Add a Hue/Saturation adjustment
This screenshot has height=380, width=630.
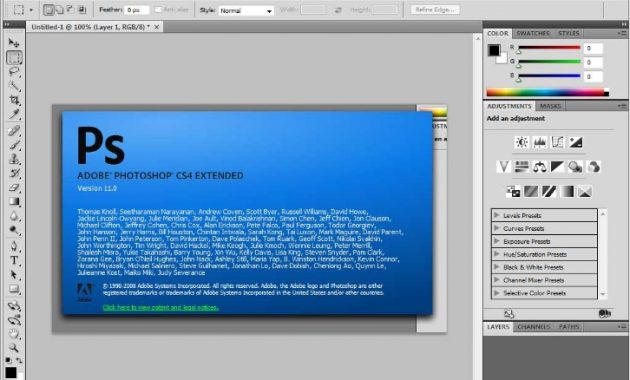[x=522, y=166]
